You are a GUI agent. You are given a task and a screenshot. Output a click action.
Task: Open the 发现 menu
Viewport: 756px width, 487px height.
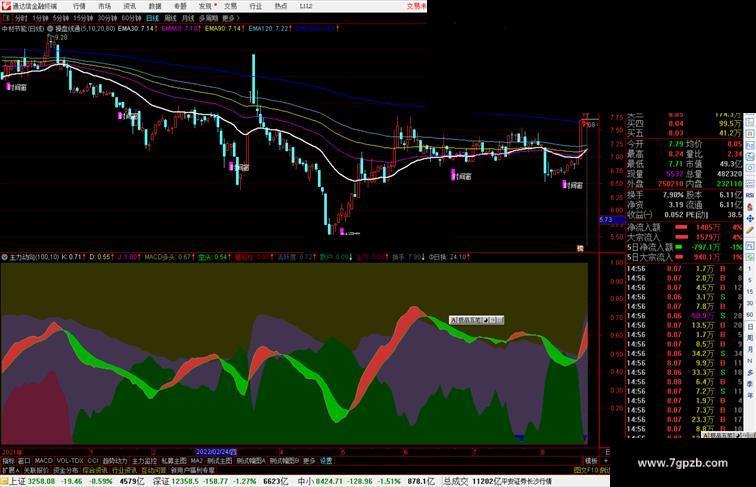[205, 6]
